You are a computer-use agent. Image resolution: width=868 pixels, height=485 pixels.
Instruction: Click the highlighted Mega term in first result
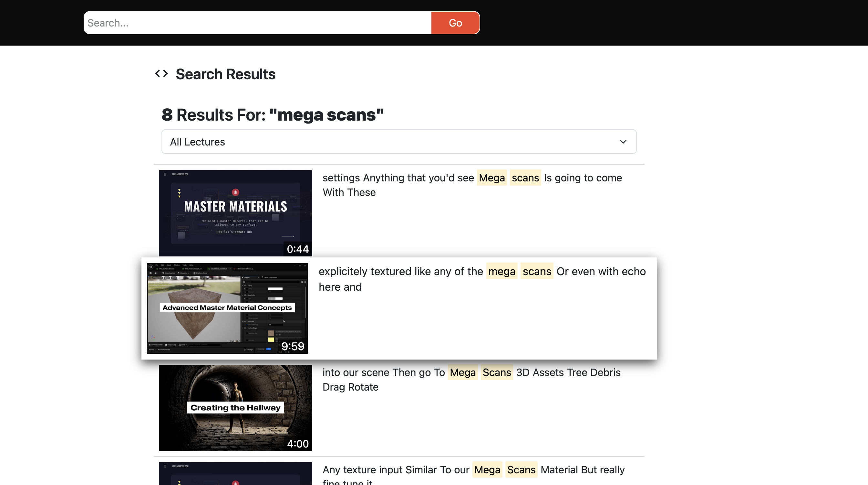point(491,178)
